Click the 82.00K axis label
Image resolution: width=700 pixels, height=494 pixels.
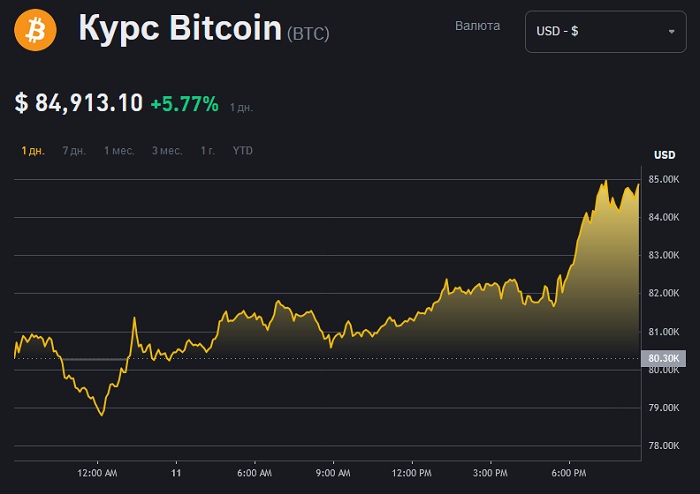663,293
